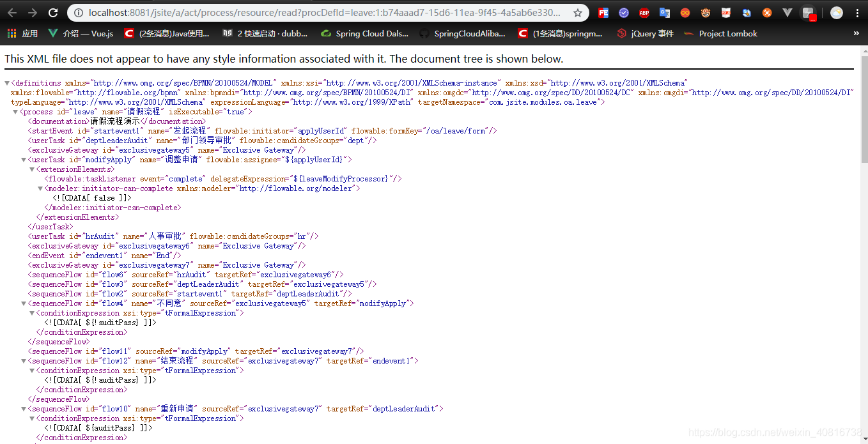Open the SpringCloudAlibaba GitHub bookmark

(x=463, y=33)
